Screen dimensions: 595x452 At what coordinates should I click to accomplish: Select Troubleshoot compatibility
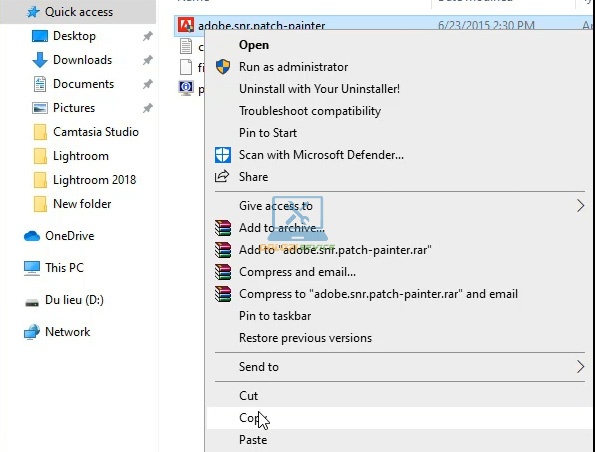(x=310, y=111)
